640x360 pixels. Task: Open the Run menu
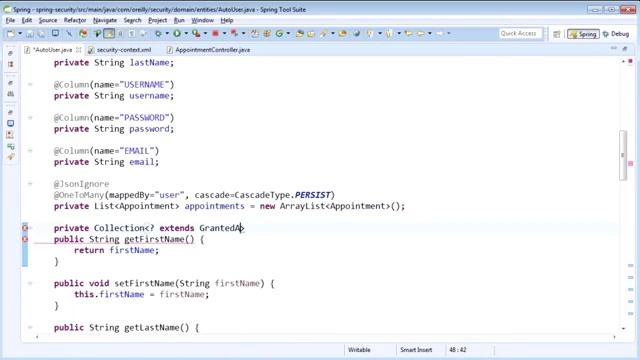click(179, 20)
